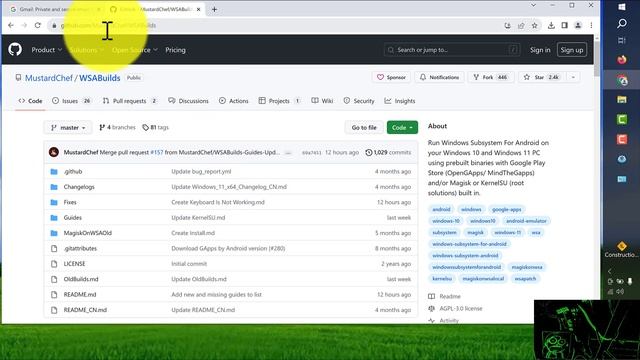Expand the Product menu
Screen dimensions: 640x360
tap(47, 50)
